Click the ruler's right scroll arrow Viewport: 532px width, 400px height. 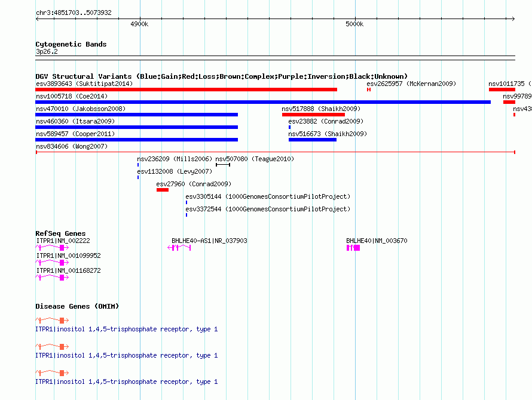coord(513,19)
